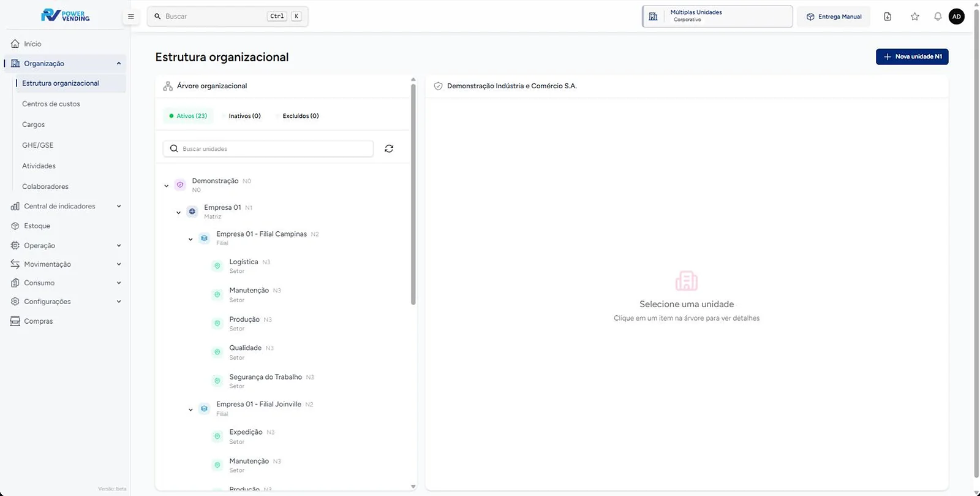Refresh the organizational tree
This screenshot has height=496, width=980.
pos(389,148)
